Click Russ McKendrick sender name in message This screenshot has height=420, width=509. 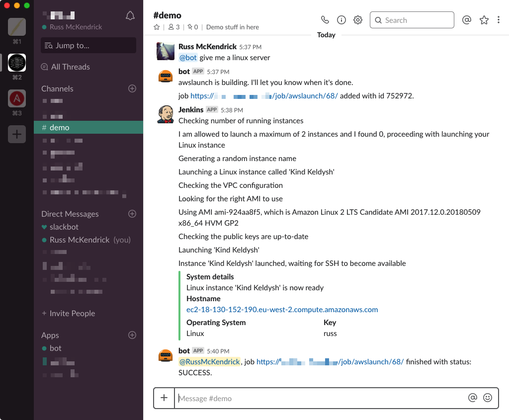(207, 47)
